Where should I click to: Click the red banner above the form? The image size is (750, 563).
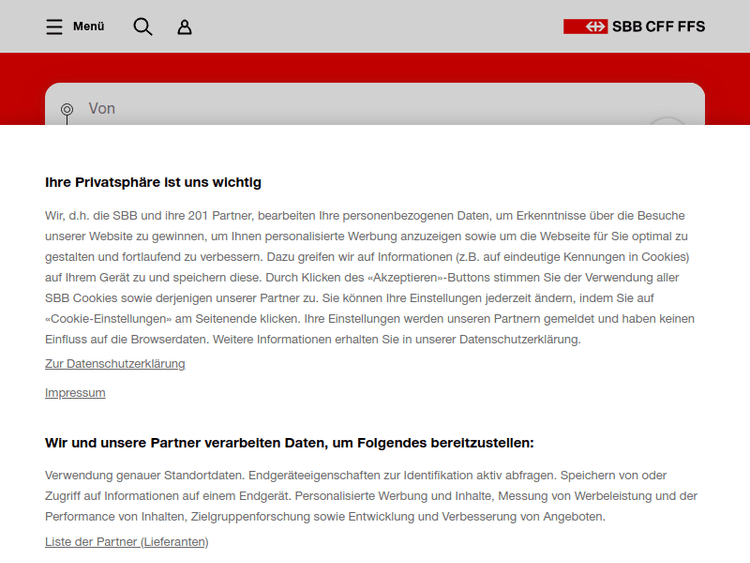coord(375,67)
